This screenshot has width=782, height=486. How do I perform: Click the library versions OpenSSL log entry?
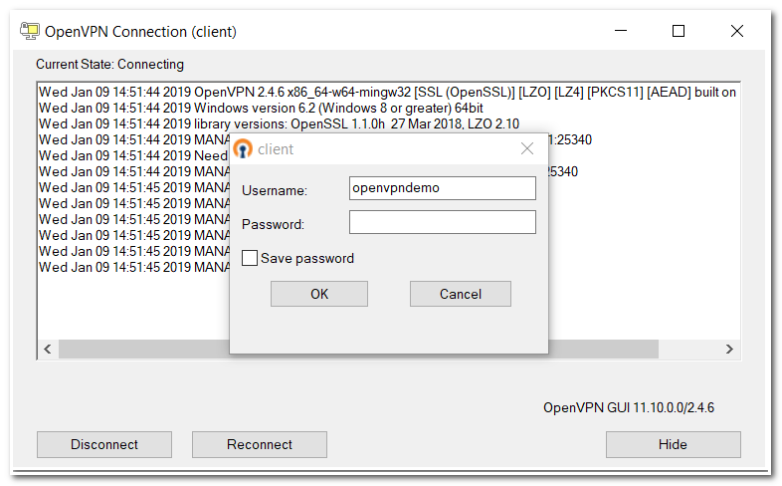(279, 124)
